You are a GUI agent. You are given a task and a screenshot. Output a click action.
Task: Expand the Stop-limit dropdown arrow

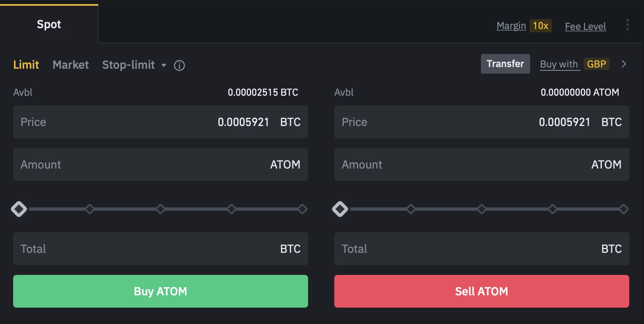(x=164, y=65)
